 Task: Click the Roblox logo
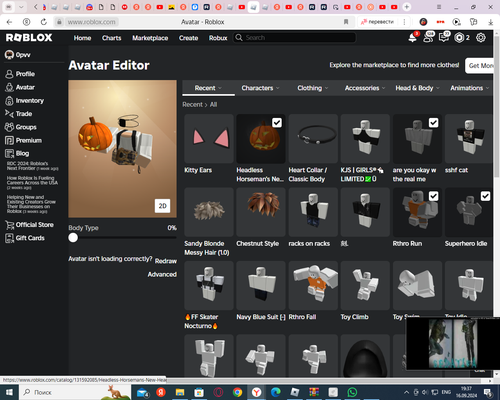pos(29,38)
